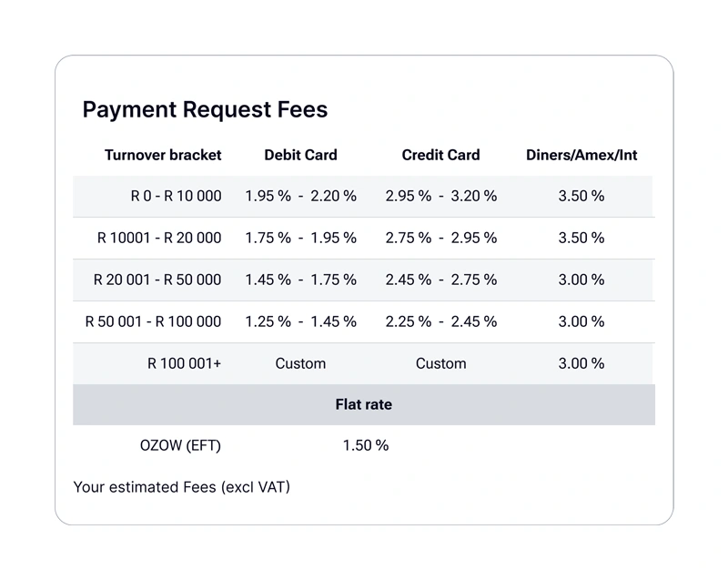The height and width of the screenshot is (580, 728).
Task: Click the Credit Card column header
Action: [x=440, y=155]
